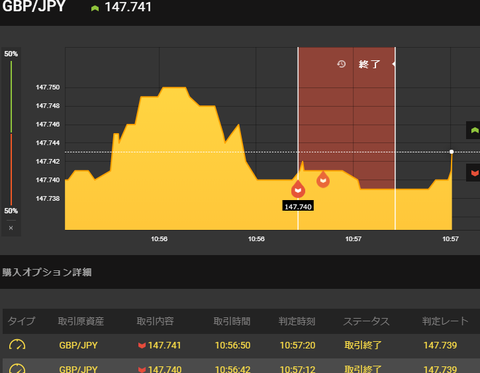The width and height of the screenshot is (480, 373).
Task: Click the green up-arrow HIGH button
Action: tap(473, 130)
